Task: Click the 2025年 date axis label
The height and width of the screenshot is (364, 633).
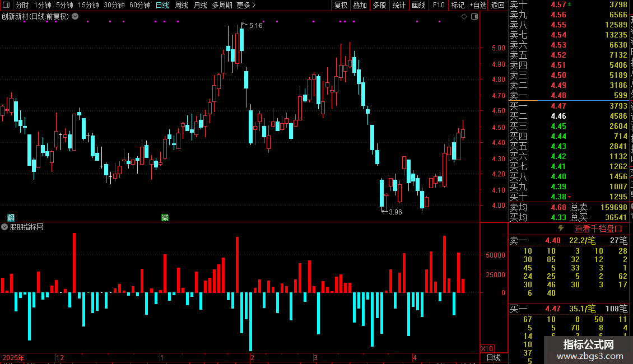Action: pyautogui.click(x=13, y=357)
